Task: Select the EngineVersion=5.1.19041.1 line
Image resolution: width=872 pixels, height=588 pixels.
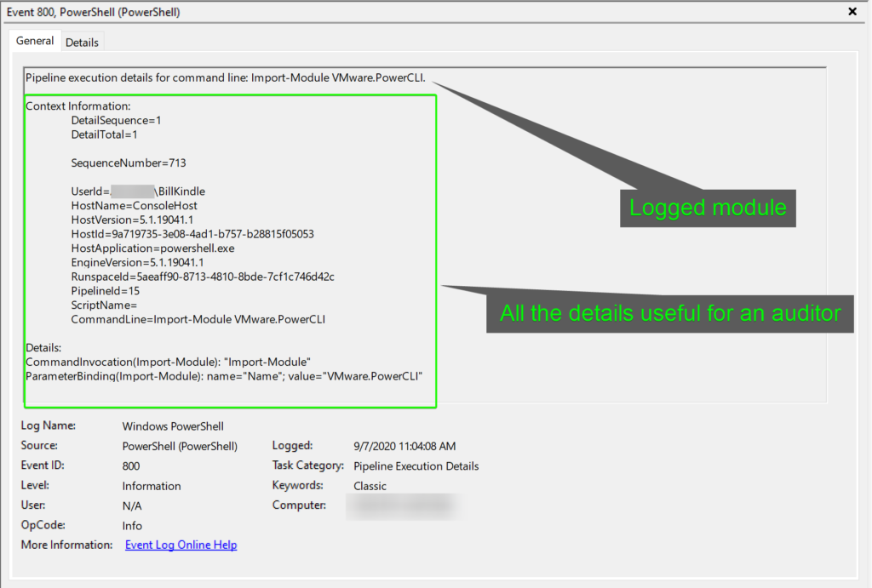Action: (137, 262)
